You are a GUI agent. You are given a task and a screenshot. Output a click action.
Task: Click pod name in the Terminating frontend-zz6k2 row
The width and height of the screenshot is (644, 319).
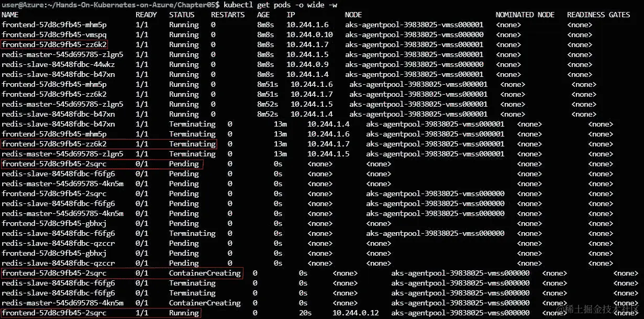[54, 144]
